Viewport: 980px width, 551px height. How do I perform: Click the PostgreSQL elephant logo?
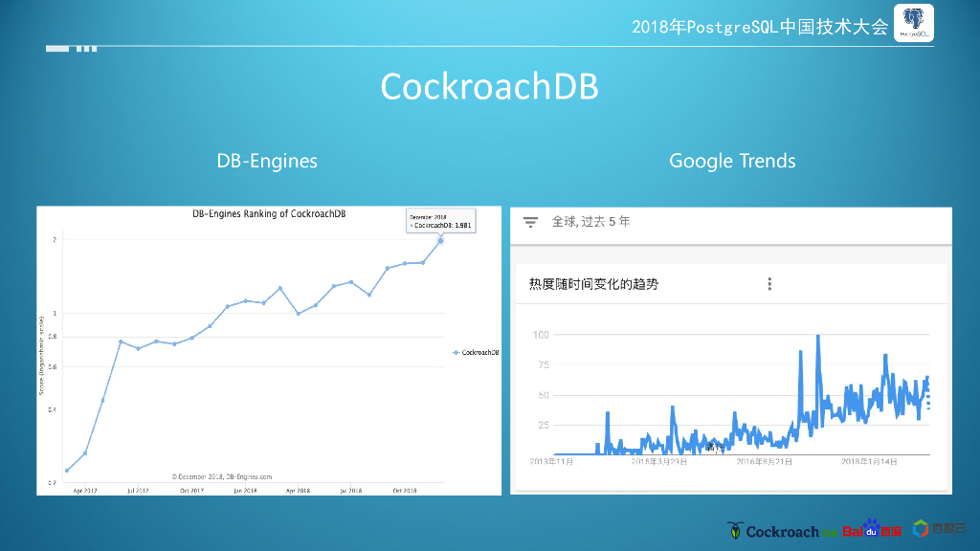pos(914,23)
